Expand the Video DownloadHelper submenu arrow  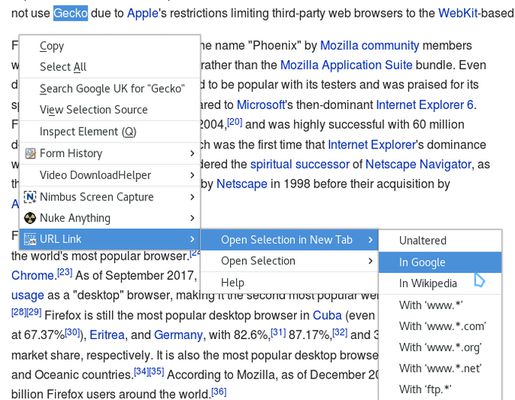[x=192, y=175]
